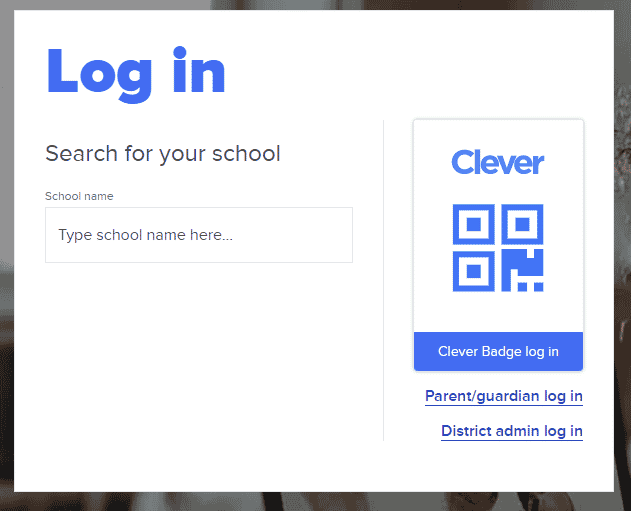Click the dimmed background below the login dialog
This screenshot has width=631, height=511.
click(314, 501)
